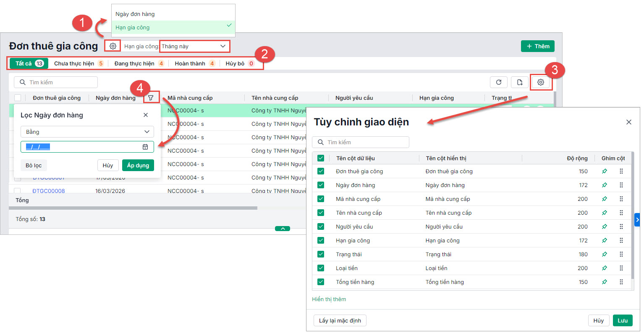Open the Bằng comparison dropdown in the filter
The width and height of the screenshot is (644, 333).
tap(87, 132)
